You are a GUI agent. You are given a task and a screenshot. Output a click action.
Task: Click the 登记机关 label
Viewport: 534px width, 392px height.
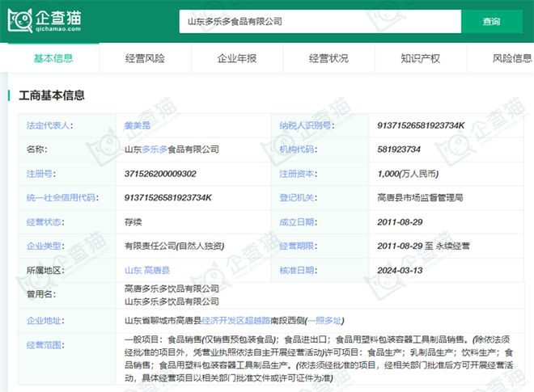coord(298,198)
